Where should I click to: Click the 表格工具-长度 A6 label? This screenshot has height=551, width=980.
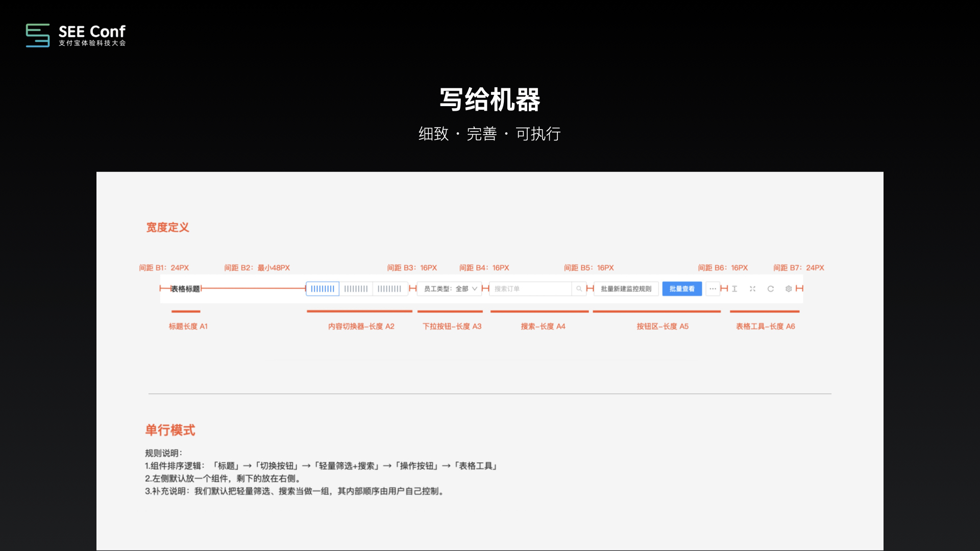[x=765, y=327]
